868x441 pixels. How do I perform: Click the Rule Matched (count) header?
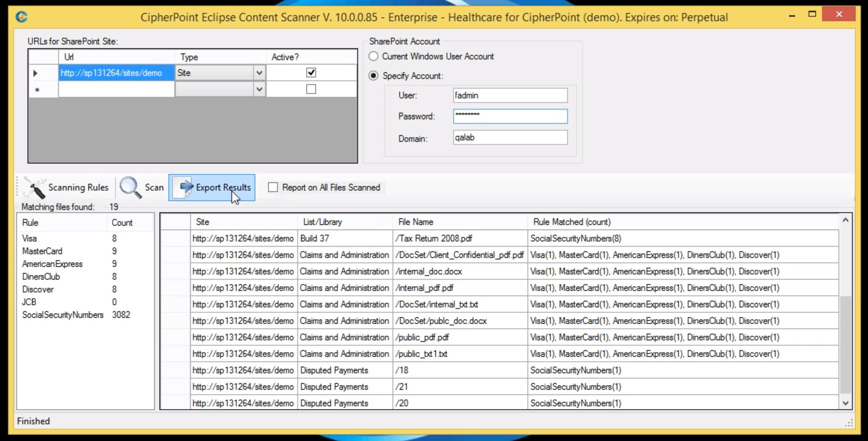[x=683, y=222]
